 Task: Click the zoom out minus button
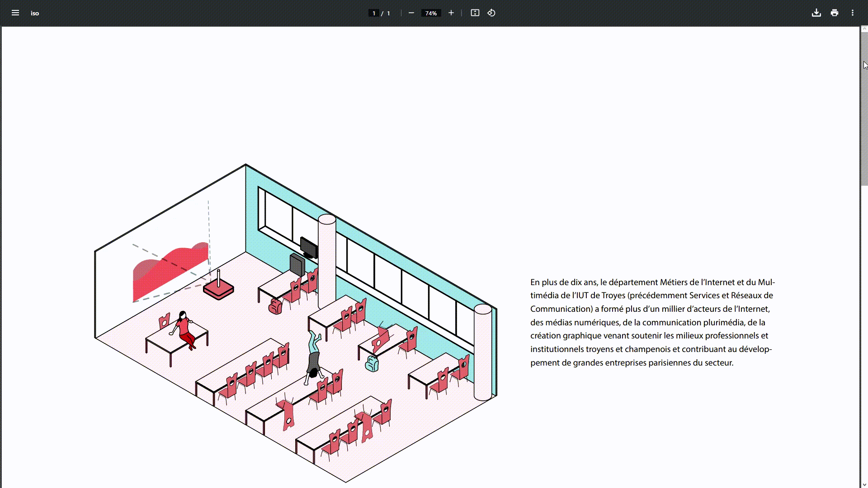tap(411, 13)
